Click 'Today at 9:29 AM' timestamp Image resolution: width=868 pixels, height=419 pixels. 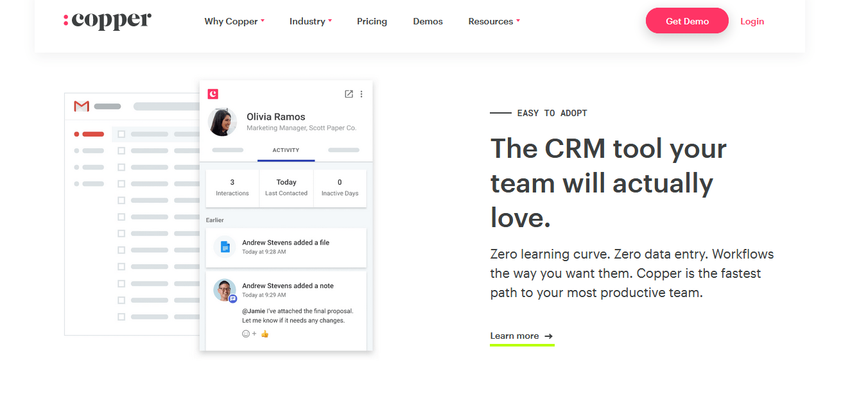click(x=264, y=295)
